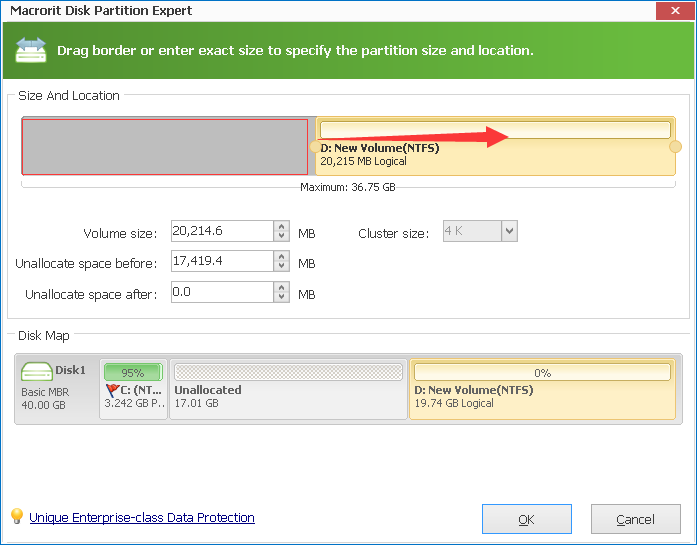The image size is (697, 545).
Task: Click the right resize handle of D: partition
Action: click(675, 147)
